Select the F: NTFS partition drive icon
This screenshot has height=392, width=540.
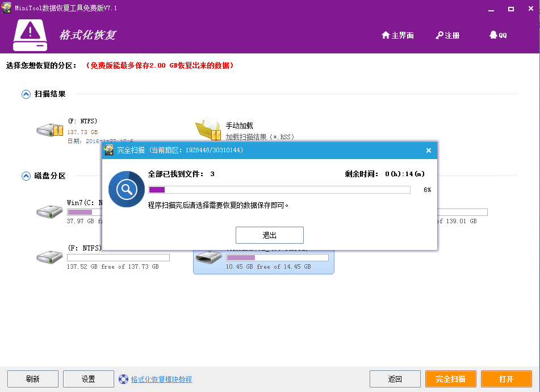click(x=49, y=257)
